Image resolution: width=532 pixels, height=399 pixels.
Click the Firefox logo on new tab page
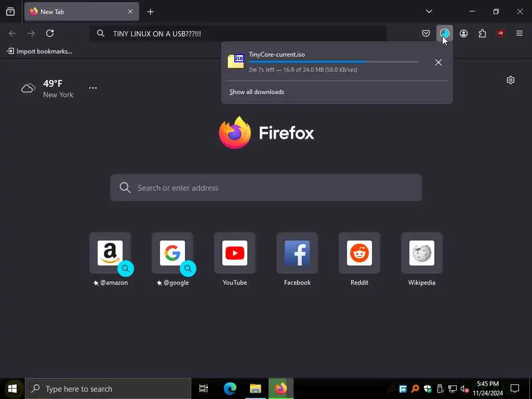pos(267,132)
